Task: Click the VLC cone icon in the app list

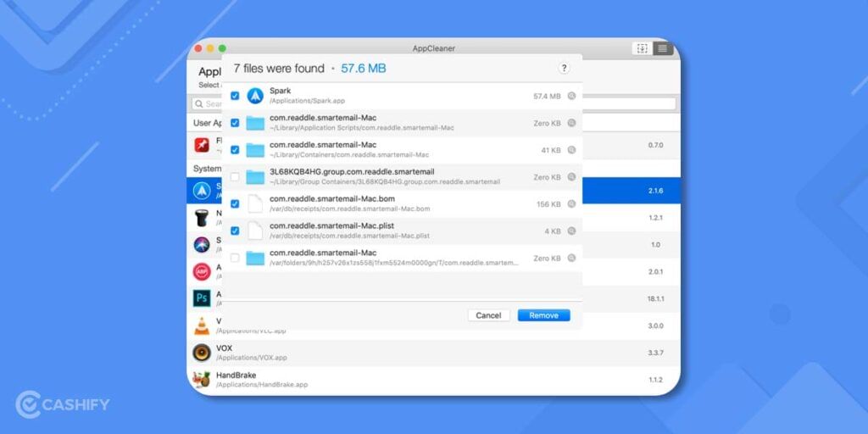Action: point(202,325)
